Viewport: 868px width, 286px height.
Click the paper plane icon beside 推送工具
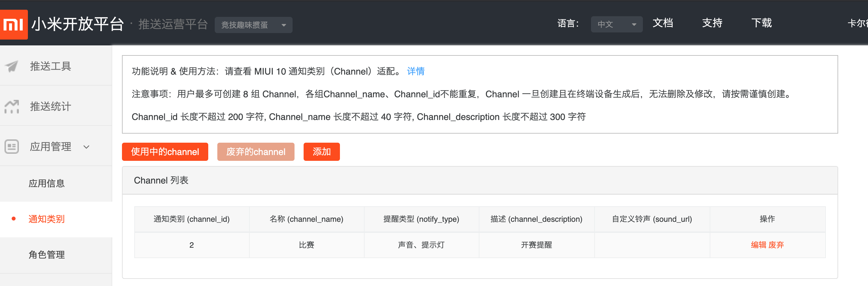point(11,66)
